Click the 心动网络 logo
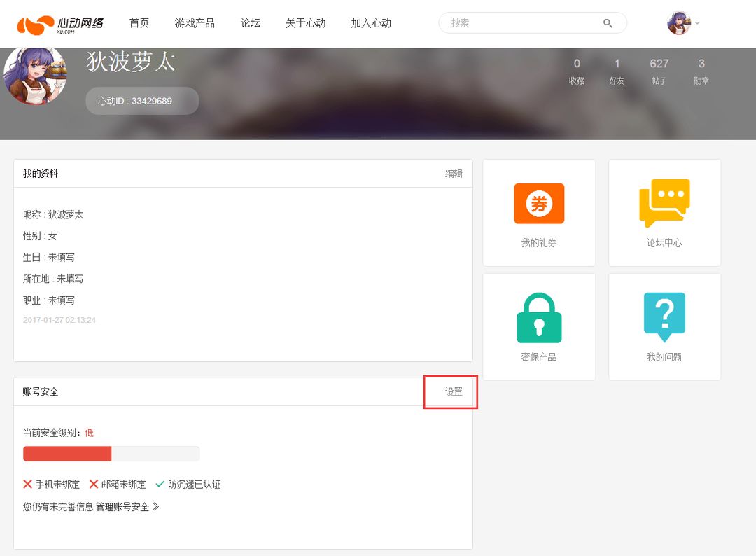The width and height of the screenshot is (756, 556). point(60,24)
